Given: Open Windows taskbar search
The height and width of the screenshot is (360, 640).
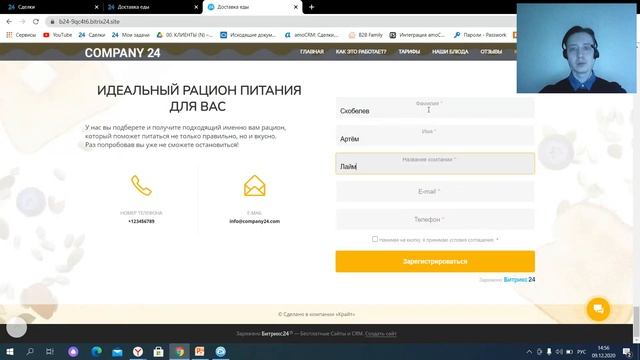Looking at the screenshot, I should coord(30,351).
